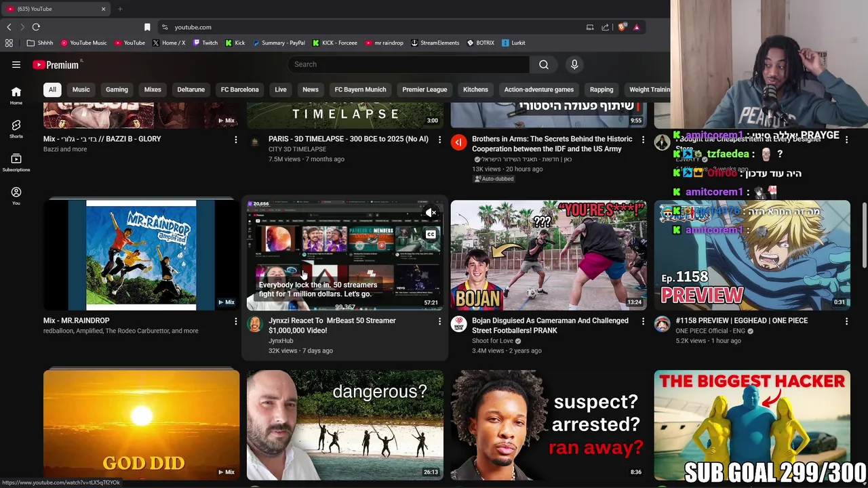868x488 pixels.
Task: Open the BOJAN street football thumbnail
Action: (x=549, y=255)
